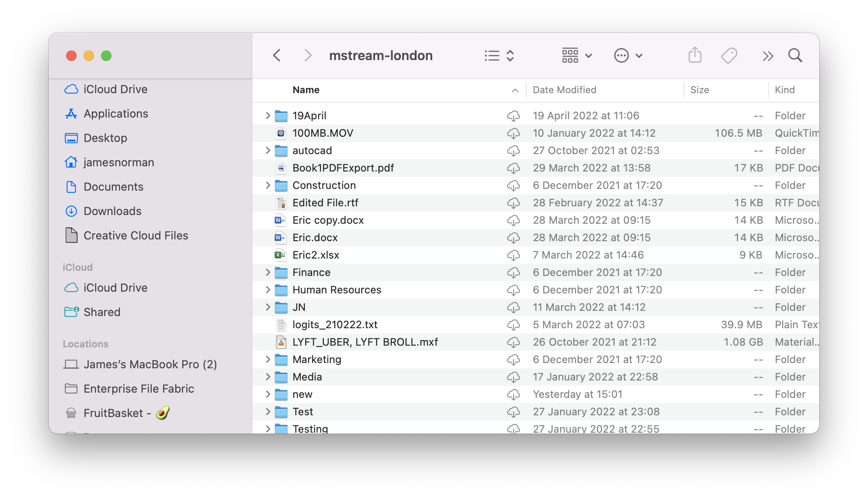Open the Action ellipsis dropdown menu
868x498 pixels.
(x=628, y=55)
